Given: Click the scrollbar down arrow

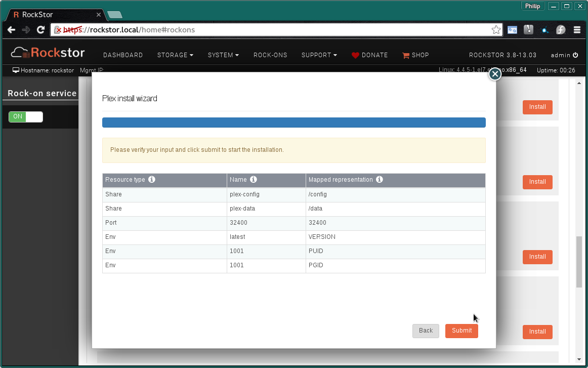Looking at the screenshot, I should point(579,359).
